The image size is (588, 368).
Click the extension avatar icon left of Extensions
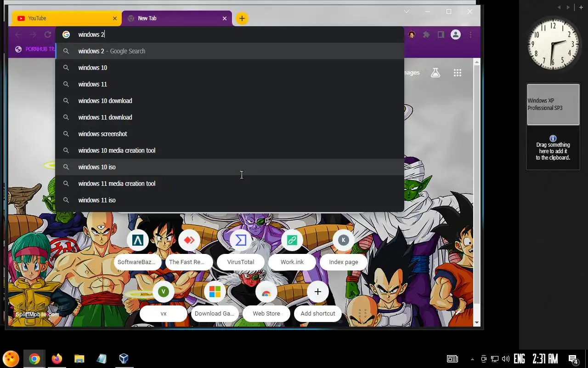point(412,34)
